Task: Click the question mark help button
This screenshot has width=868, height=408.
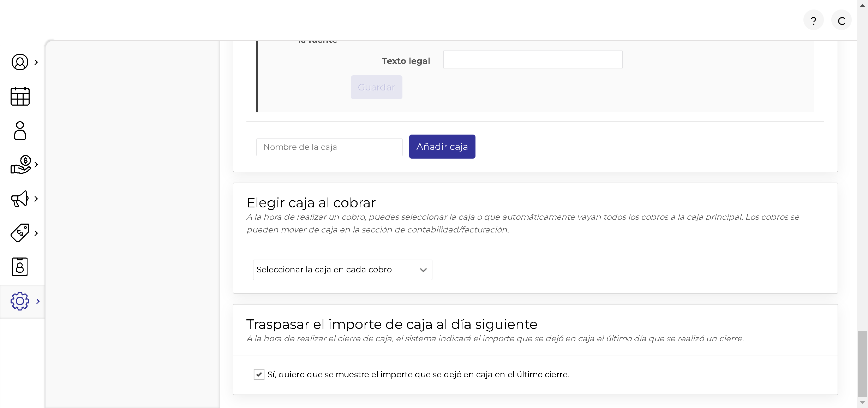Action: click(814, 20)
